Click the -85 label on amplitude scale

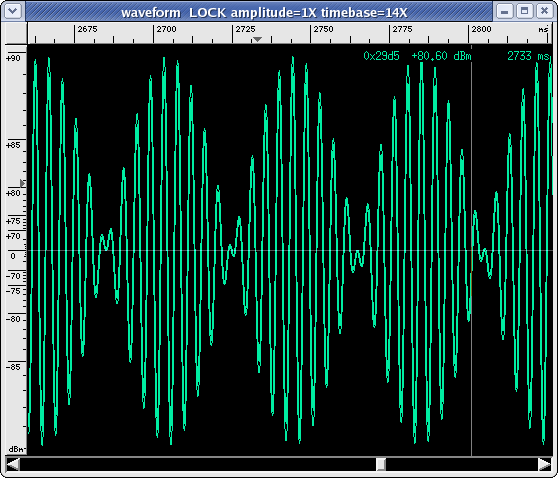pyautogui.click(x=13, y=367)
